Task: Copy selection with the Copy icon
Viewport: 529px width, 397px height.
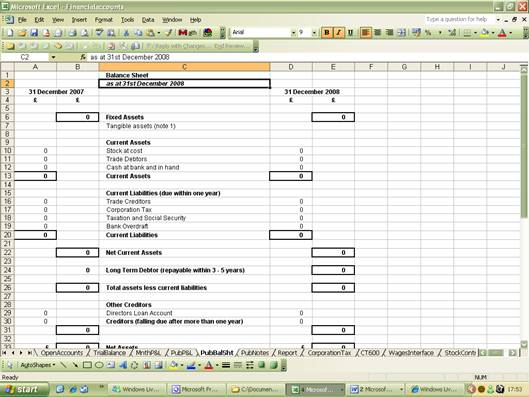Action: coord(138,33)
